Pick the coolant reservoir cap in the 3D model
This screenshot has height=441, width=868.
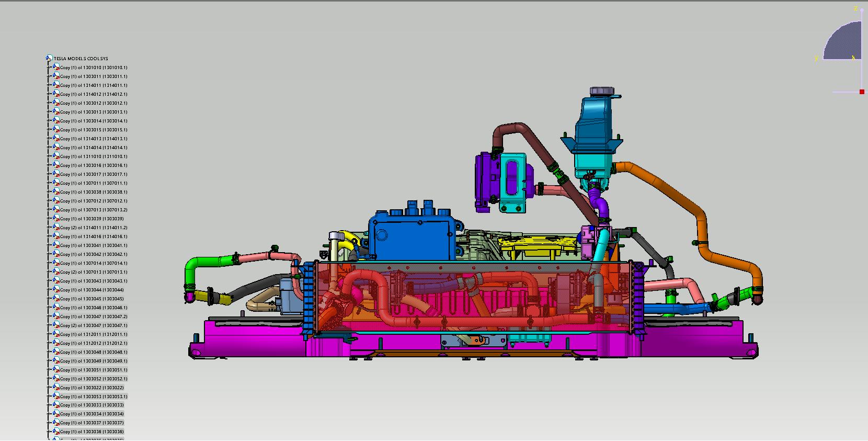point(601,92)
